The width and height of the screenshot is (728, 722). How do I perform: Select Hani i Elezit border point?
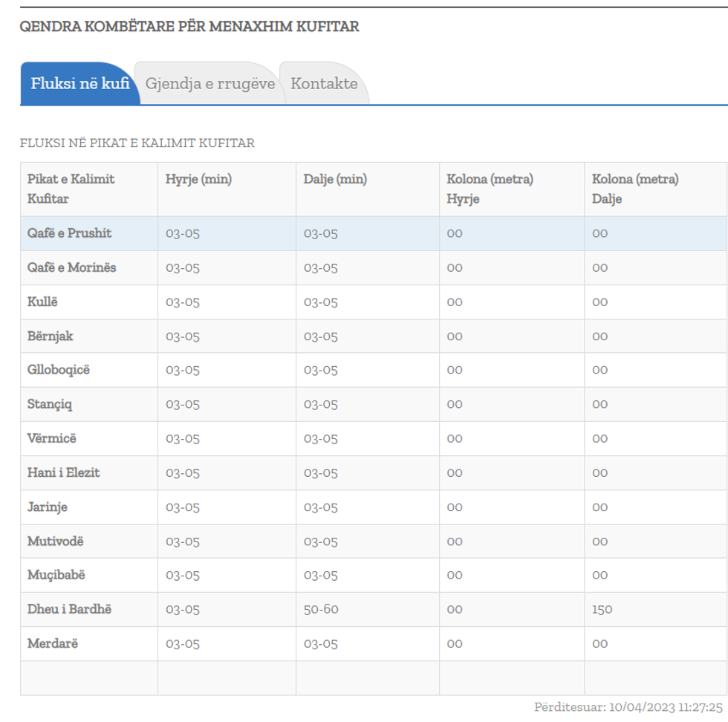(x=63, y=472)
